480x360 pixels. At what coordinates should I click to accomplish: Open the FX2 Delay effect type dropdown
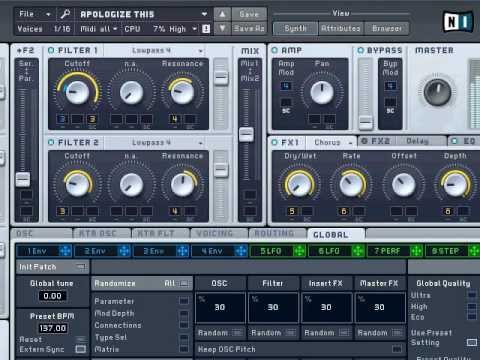421,141
